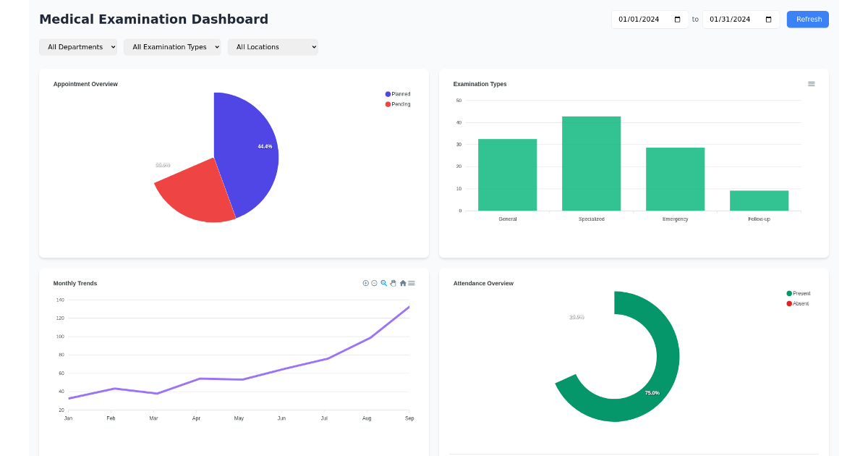
Task: Open the end date calendar picker
Action: point(768,20)
